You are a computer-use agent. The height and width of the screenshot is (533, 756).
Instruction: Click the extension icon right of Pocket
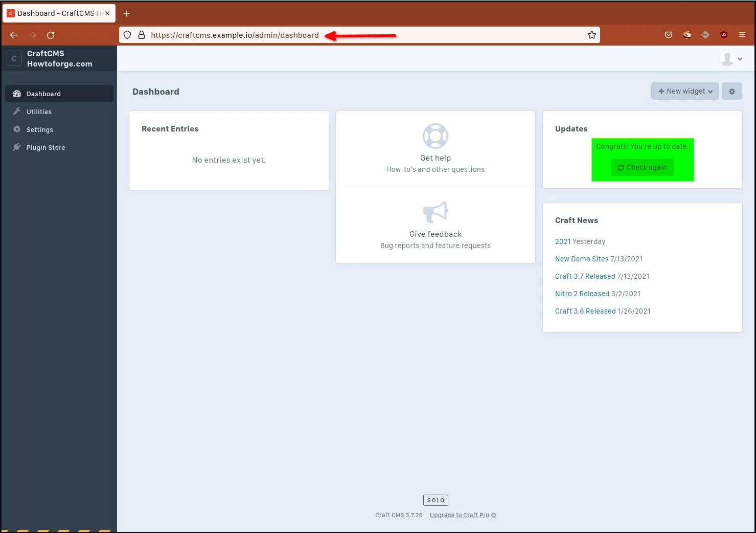pos(687,35)
